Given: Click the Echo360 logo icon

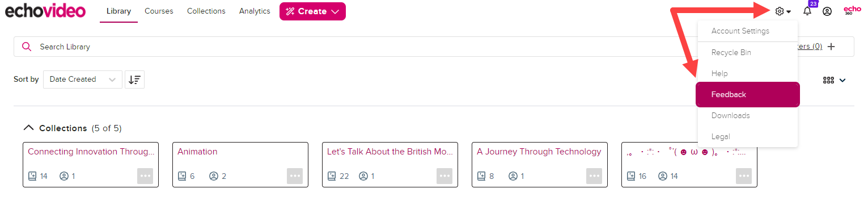Looking at the screenshot, I should (x=852, y=10).
